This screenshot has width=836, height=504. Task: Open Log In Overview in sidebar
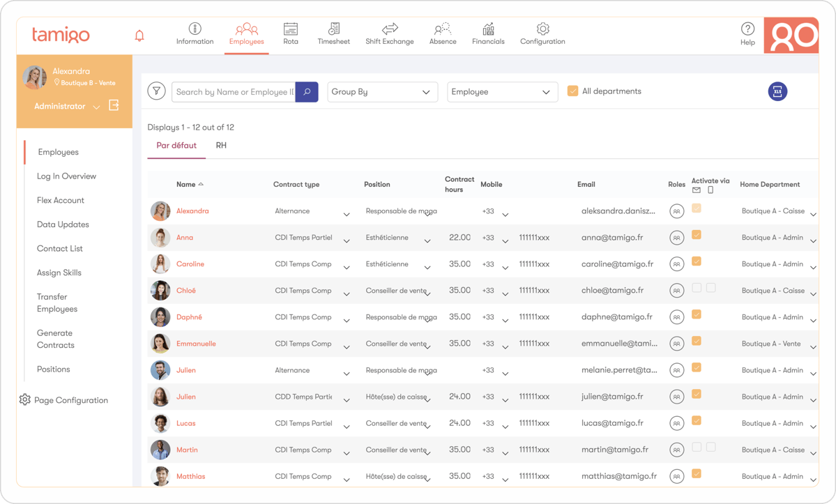point(67,176)
